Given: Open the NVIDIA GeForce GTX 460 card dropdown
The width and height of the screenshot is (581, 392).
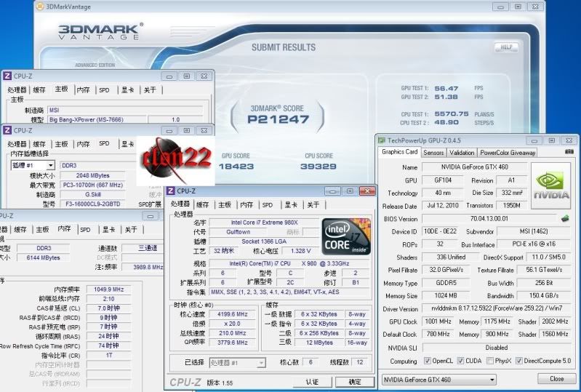Looking at the screenshot, I should [x=439, y=380].
